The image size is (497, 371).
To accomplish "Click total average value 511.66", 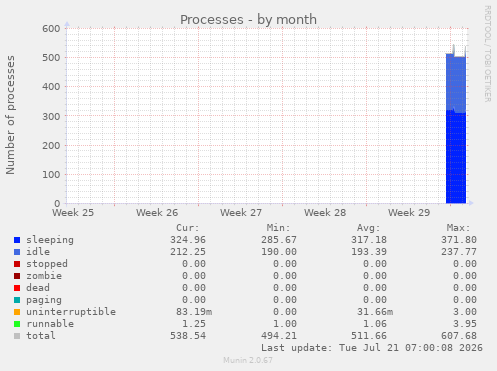I will pos(369,336).
